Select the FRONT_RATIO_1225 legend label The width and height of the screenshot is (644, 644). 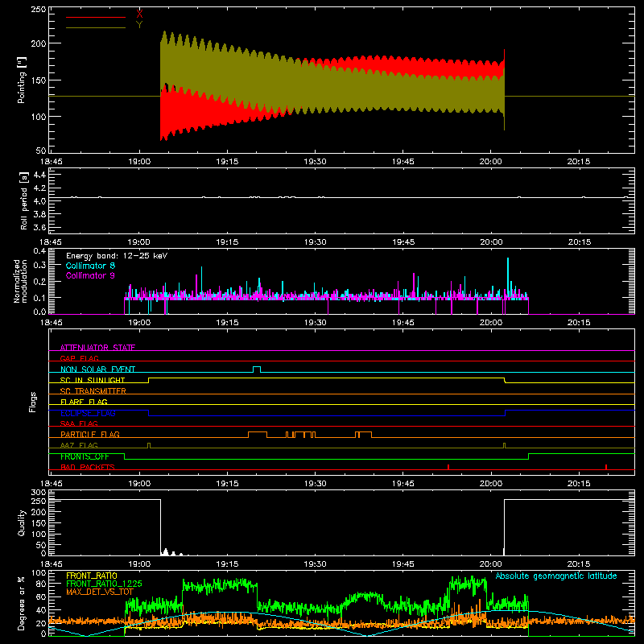pyautogui.click(x=104, y=584)
